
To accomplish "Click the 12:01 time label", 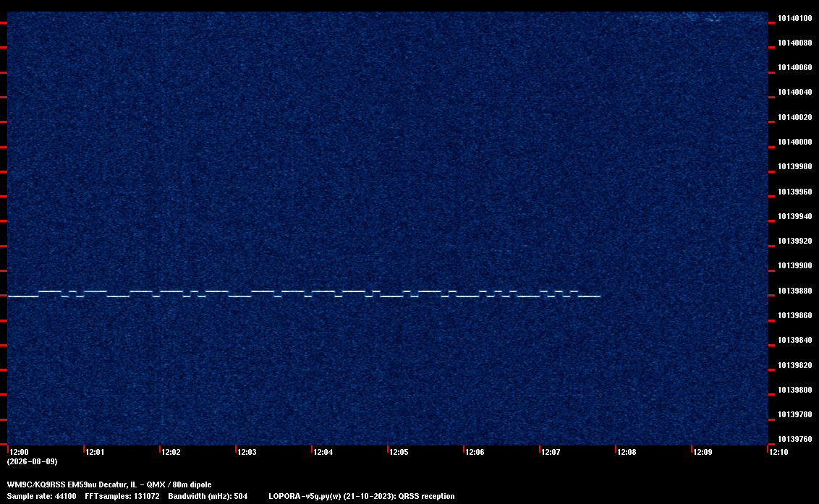I will pos(95,452).
